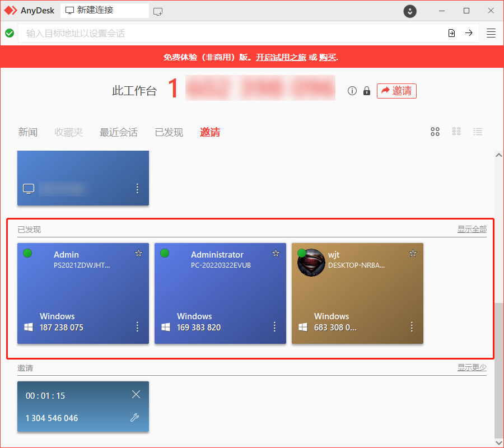Viewport: 504px width, 448px height.
Task: Open the wrench icon on invitation tile
Action: tap(136, 418)
